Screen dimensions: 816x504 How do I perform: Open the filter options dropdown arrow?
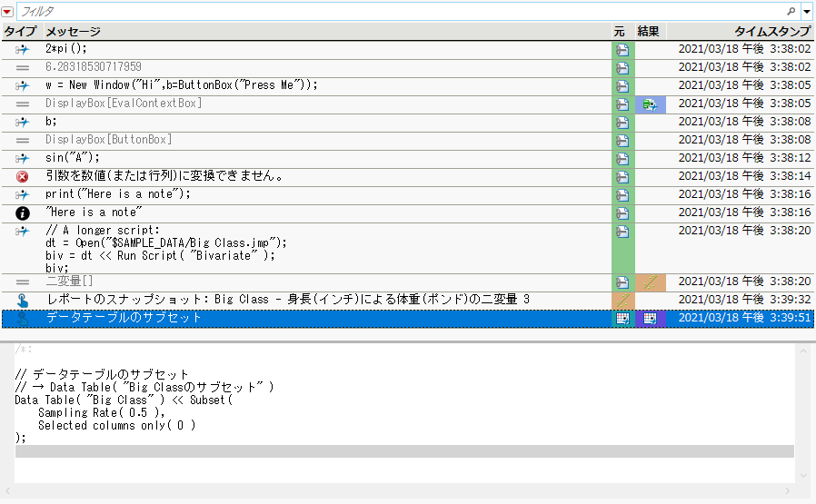click(807, 12)
